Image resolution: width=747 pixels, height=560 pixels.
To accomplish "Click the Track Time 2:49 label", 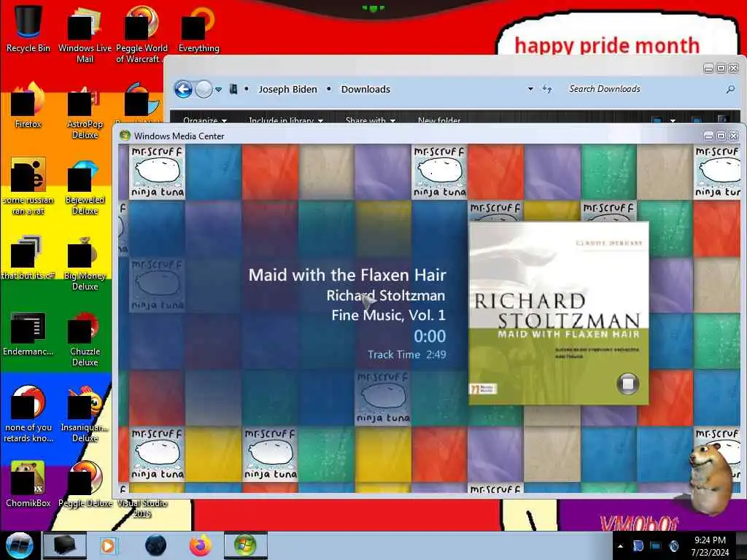I will 406,354.
